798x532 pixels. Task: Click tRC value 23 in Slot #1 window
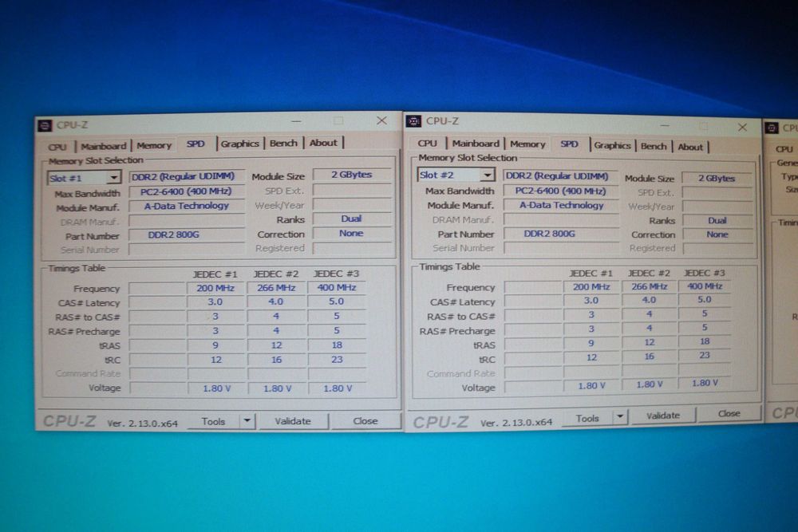tap(337, 359)
